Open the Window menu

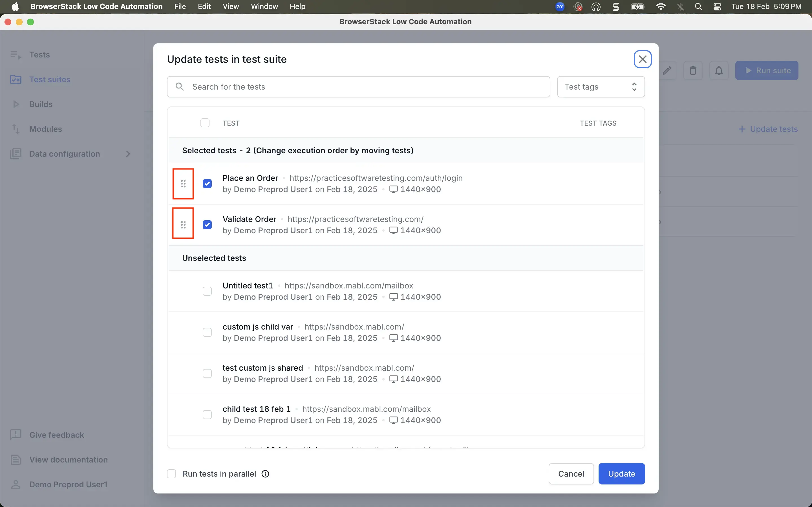[x=264, y=7]
